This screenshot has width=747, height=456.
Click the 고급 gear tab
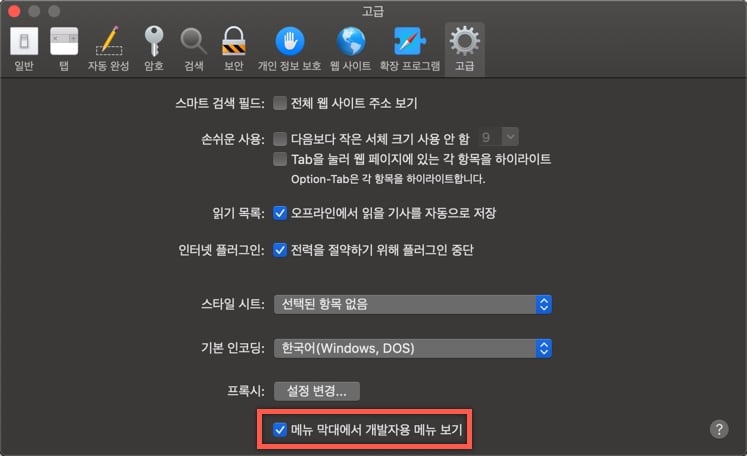pyautogui.click(x=464, y=49)
